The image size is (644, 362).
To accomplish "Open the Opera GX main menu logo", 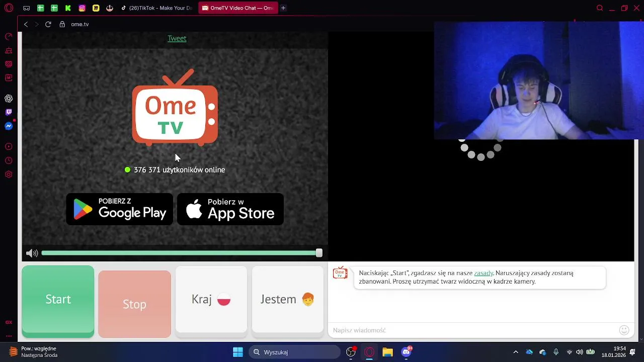I will click(x=9, y=8).
